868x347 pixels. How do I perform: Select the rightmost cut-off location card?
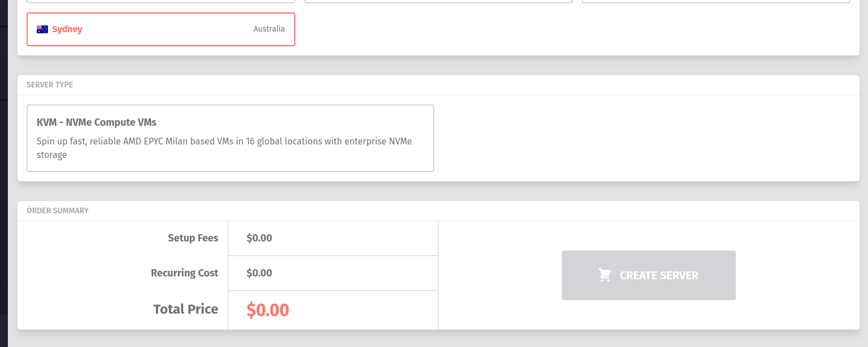(716, 1)
